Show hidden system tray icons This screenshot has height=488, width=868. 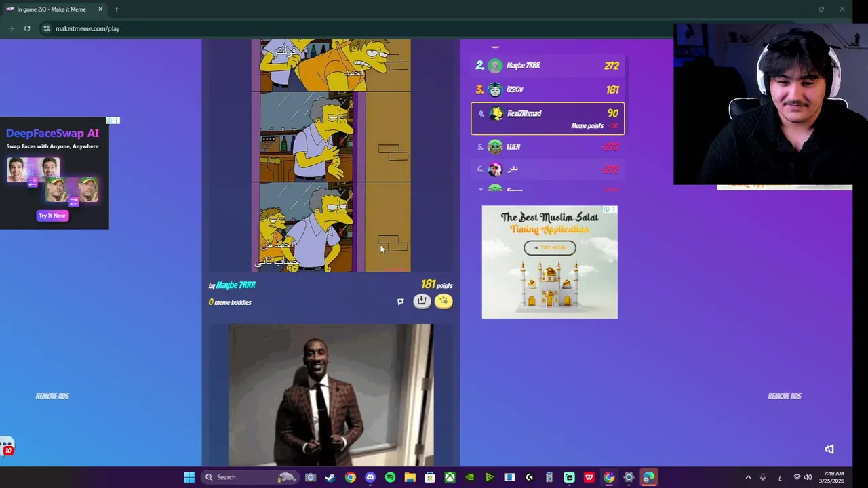tap(748, 477)
